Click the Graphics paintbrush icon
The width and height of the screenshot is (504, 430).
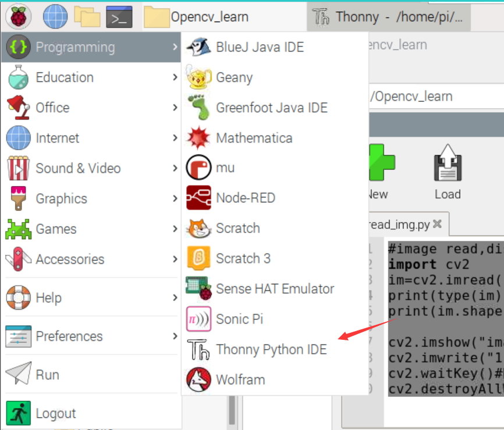[18, 198]
